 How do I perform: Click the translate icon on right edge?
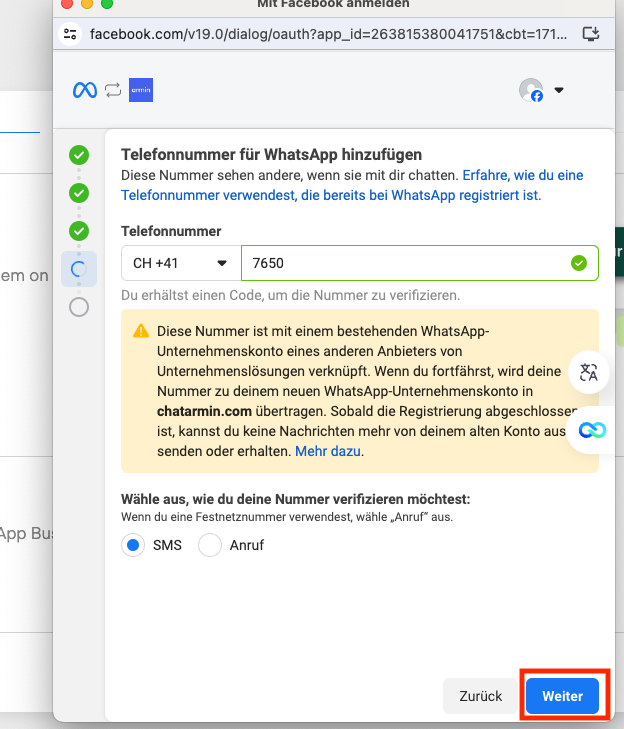click(x=589, y=373)
